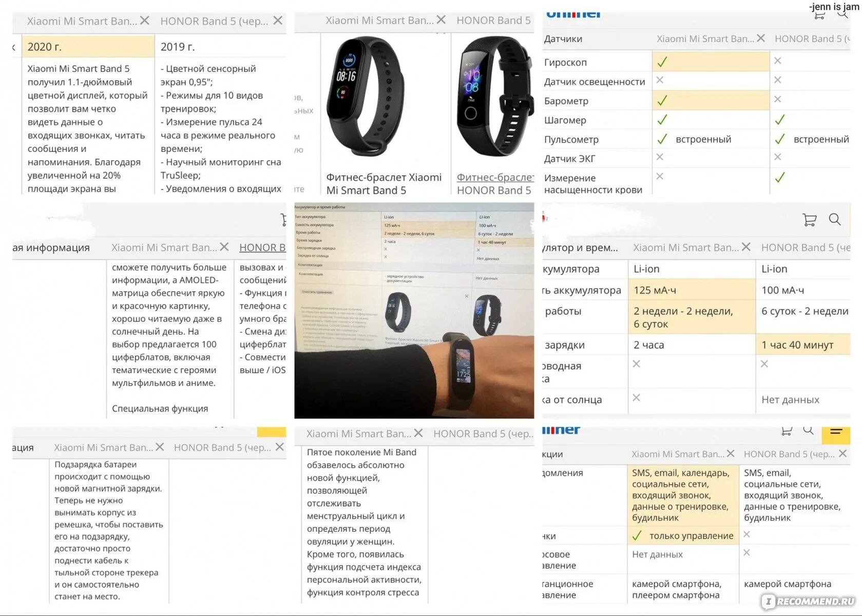Screen dimensions: 862x616
Task: Select the 'Шагомер' row label
Action: pos(565,120)
